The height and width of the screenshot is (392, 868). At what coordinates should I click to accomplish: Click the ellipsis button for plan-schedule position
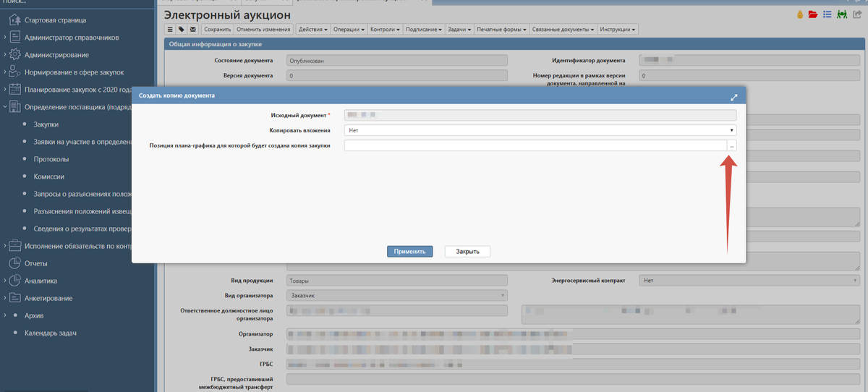pos(732,145)
